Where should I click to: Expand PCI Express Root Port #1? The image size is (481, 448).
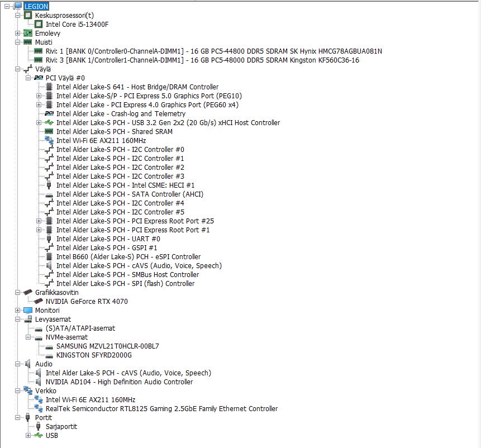click(x=39, y=230)
